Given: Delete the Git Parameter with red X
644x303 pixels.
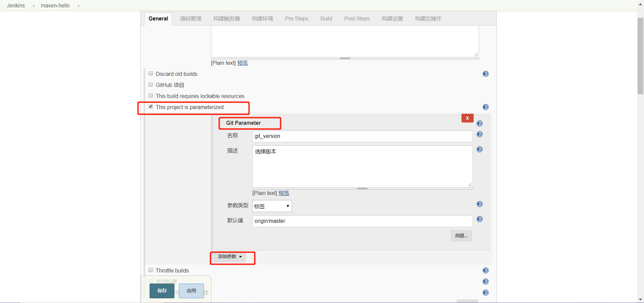Looking at the screenshot, I should pos(467,118).
